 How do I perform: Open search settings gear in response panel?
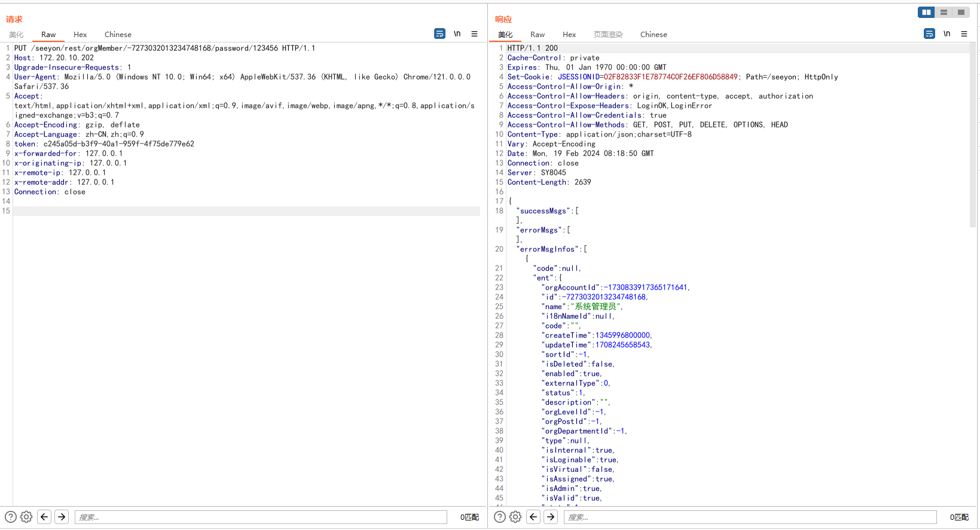tap(515, 517)
